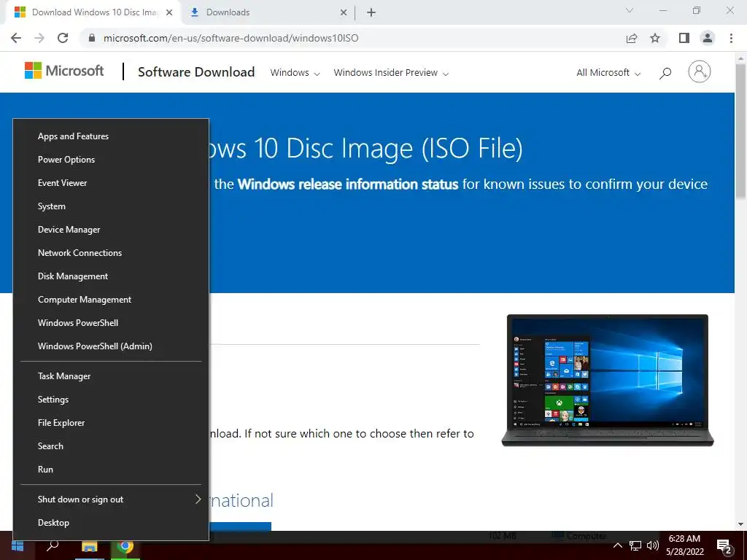
Task: Select Computer Management
Action: (x=111, y=300)
